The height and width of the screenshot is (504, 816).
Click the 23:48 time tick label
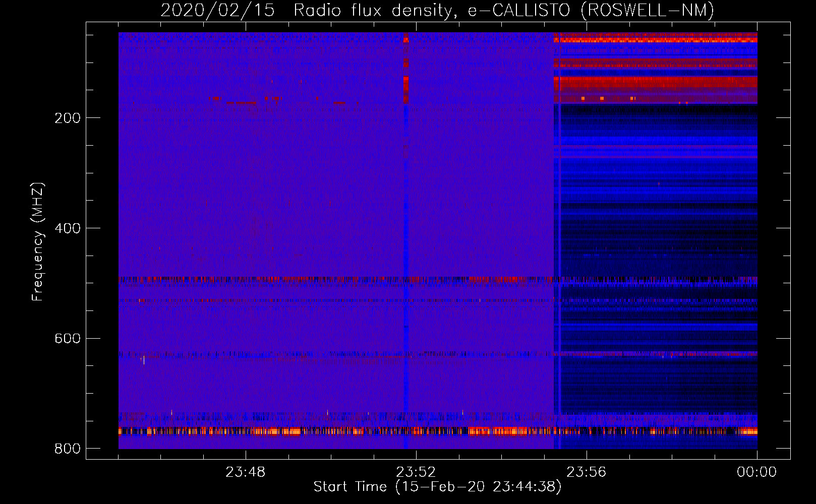(245, 472)
